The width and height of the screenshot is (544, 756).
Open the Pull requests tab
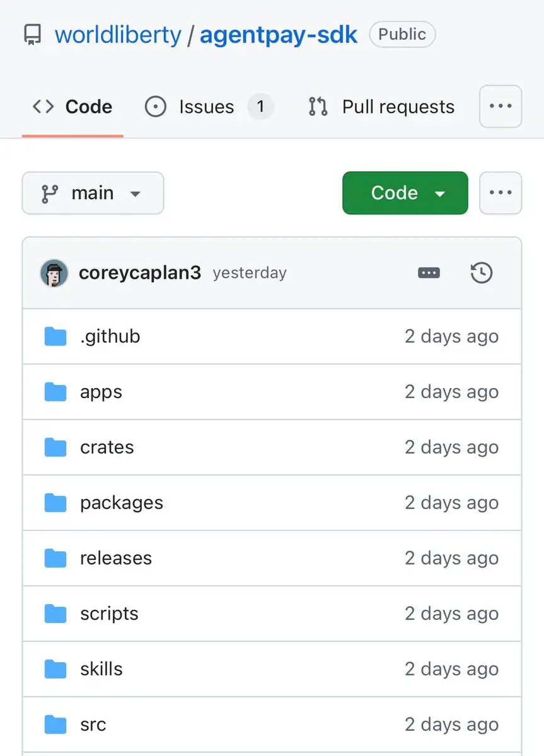(x=381, y=107)
